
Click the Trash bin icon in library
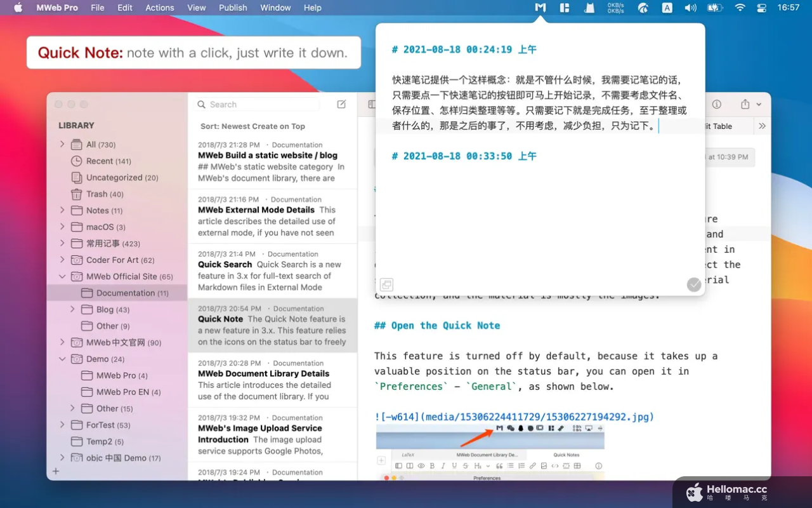[76, 194]
